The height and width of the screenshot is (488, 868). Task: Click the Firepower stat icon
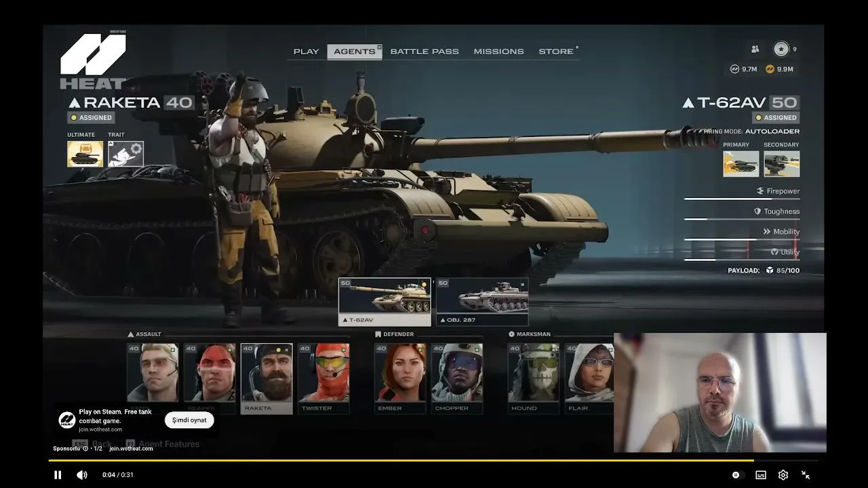coord(760,191)
